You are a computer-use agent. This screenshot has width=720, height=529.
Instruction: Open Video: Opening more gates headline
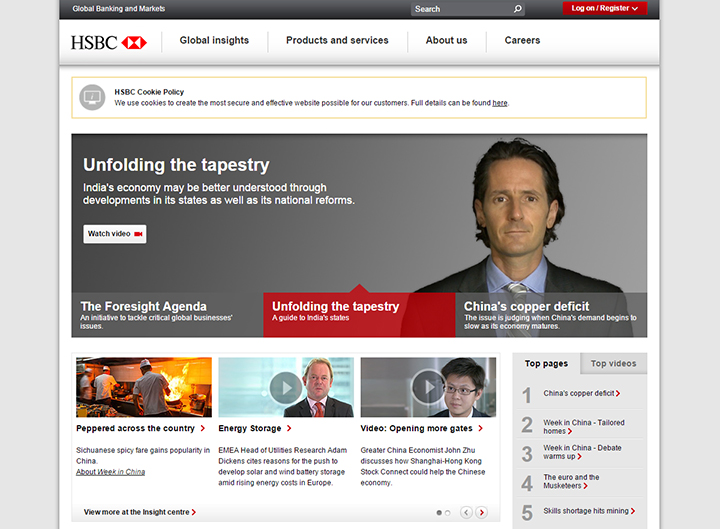(x=422, y=428)
